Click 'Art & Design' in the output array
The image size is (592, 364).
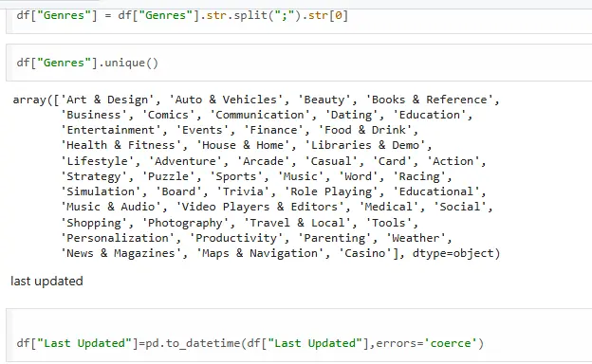[107, 100]
